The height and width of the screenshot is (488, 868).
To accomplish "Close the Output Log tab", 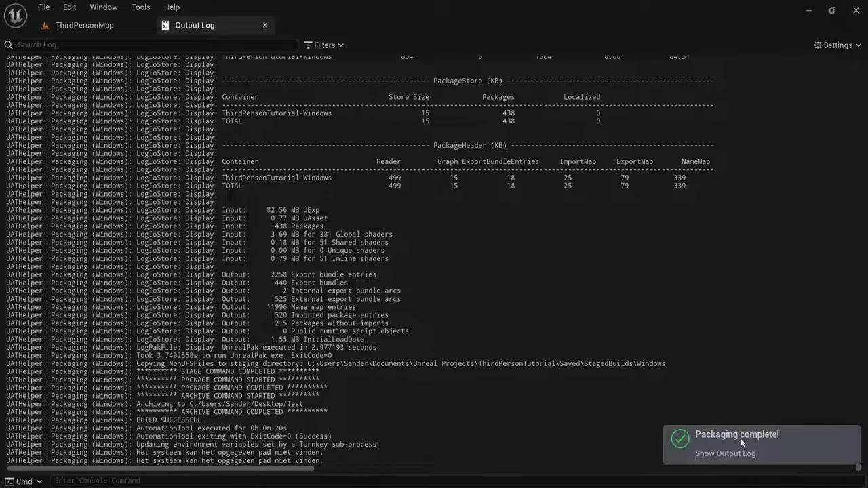I will click(x=264, y=25).
